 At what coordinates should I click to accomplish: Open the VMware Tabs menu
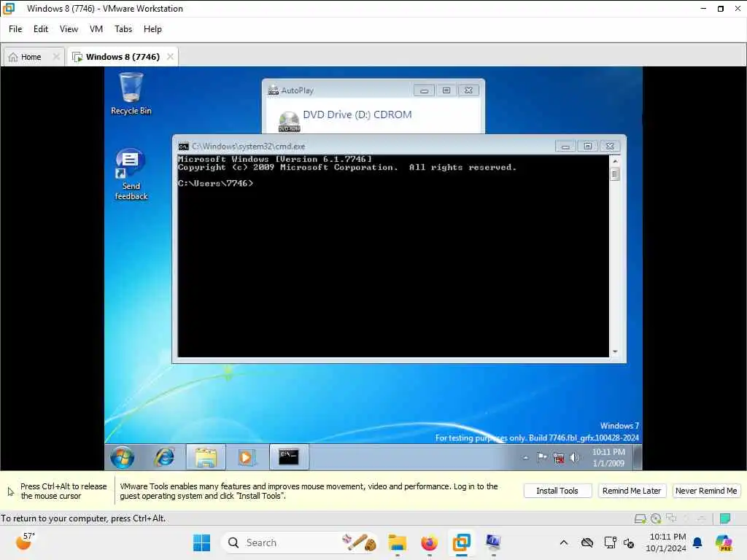pos(123,29)
